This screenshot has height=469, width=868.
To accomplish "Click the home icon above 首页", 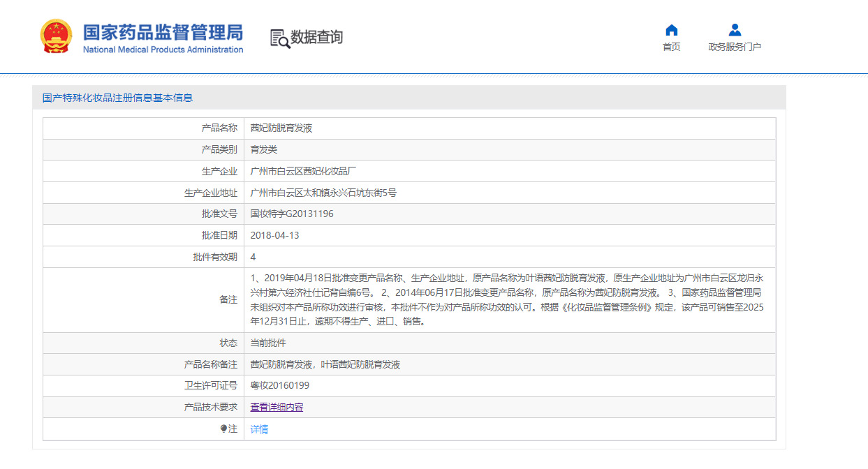I will click(x=671, y=30).
